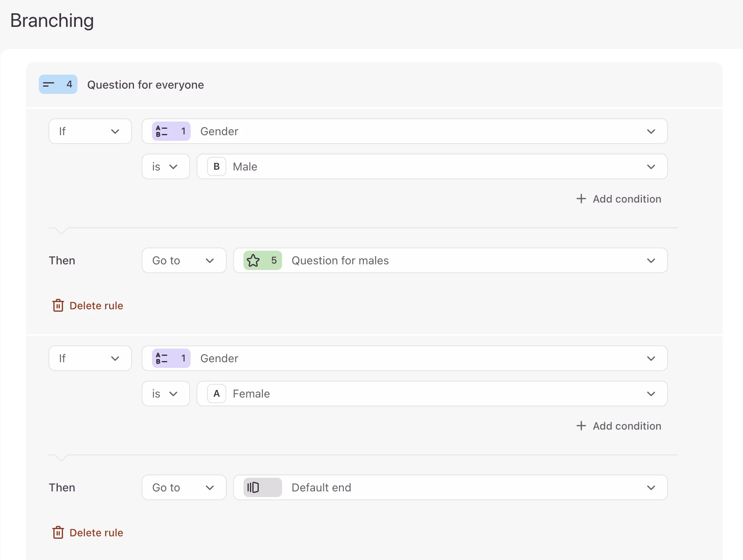Click Delete rule label under Default end
This screenshot has height=560, width=743.
(96, 533)
